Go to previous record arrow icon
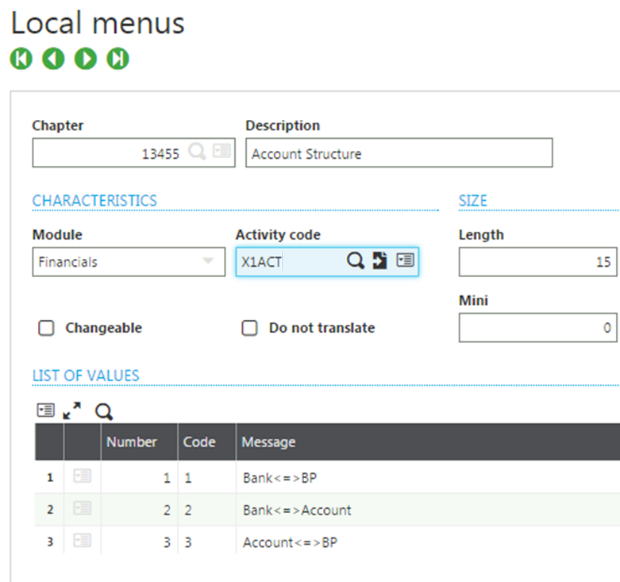Screen dimensions: 620x582 click(53, 59)
